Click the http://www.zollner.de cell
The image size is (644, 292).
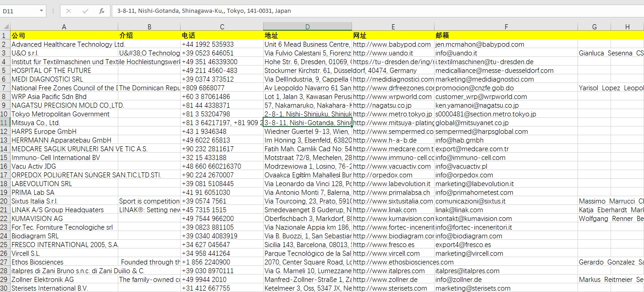393,279
